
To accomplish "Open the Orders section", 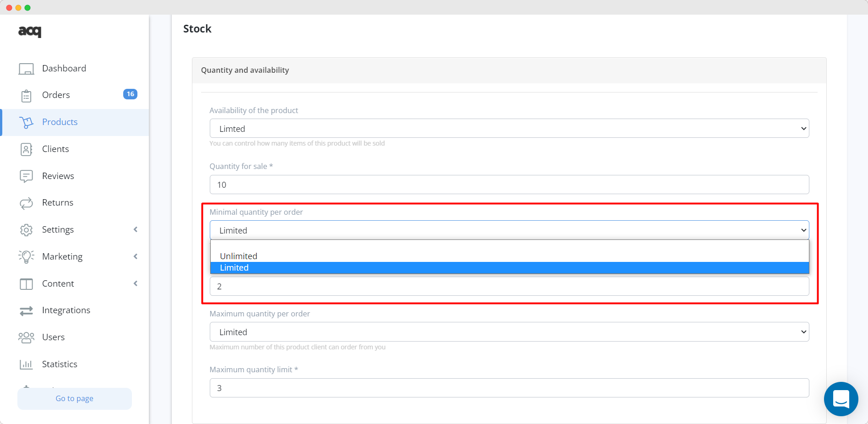I will click(x=56, y=95).
